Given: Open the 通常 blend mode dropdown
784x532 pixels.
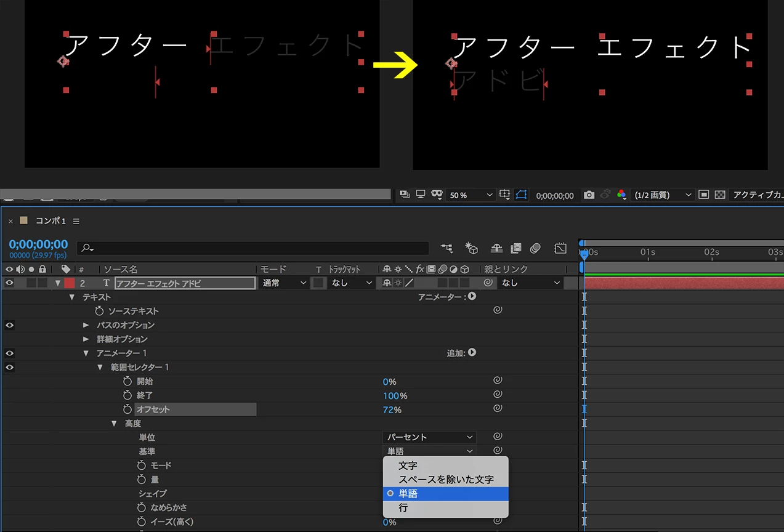Looking at the screenshot, I should [285, 283].
